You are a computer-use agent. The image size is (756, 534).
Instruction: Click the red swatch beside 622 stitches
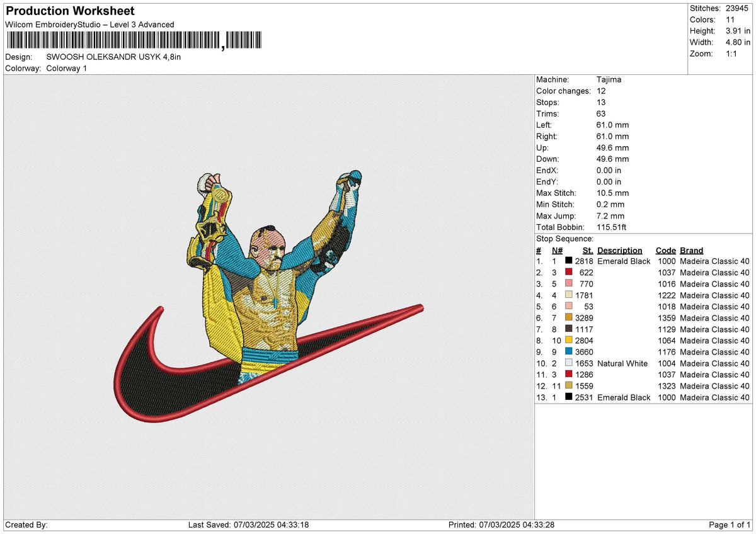568,272
